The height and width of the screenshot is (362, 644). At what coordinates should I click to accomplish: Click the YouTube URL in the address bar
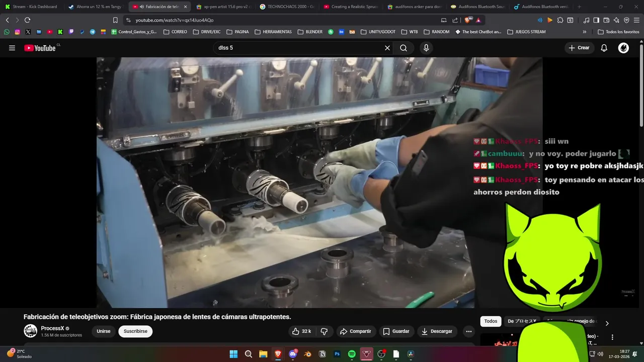tap(175, 20)
